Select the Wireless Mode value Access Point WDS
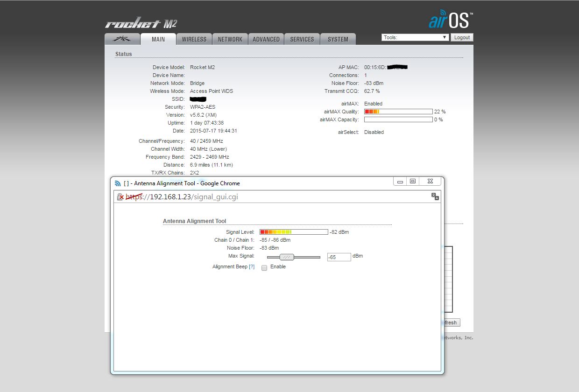This screenshot has height=392, width=579. pos(212,91)
